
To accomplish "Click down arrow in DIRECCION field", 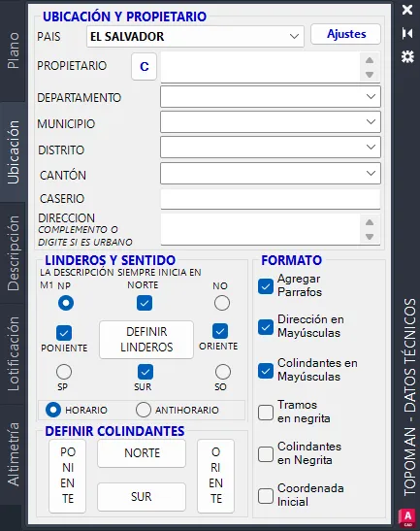I will point(370,237).
